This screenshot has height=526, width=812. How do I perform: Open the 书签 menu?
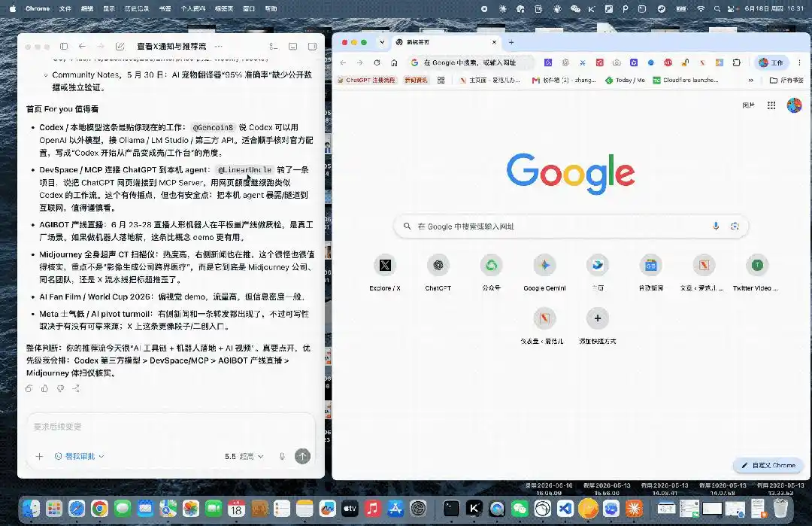point(165,9)
